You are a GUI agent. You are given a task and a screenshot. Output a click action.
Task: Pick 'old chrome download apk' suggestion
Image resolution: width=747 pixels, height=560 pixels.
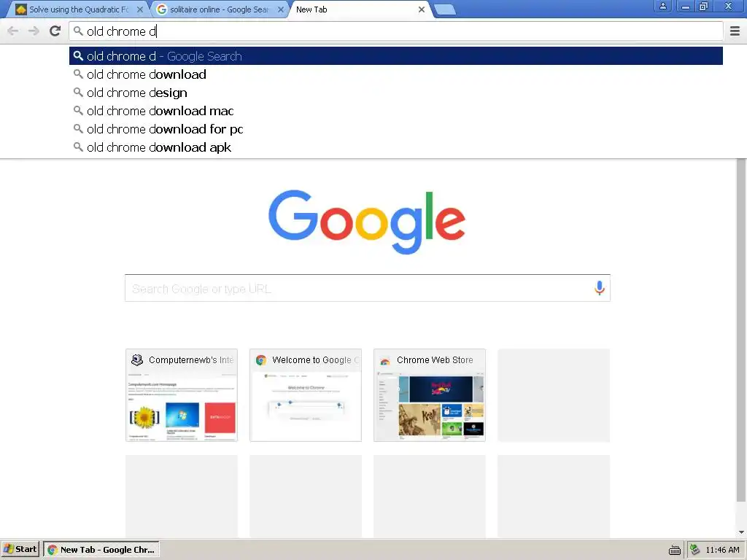pos(396,147)
